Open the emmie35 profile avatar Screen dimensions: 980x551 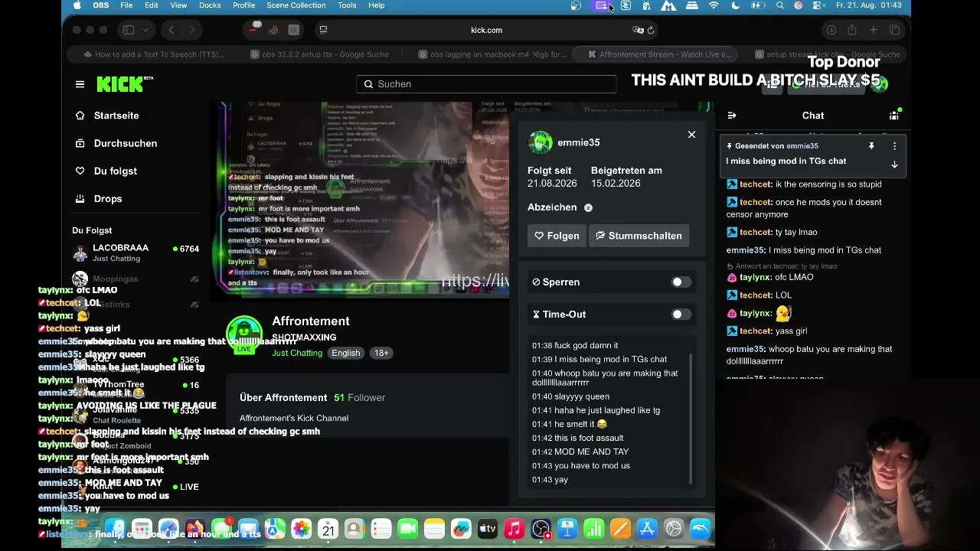click(541, 142)
